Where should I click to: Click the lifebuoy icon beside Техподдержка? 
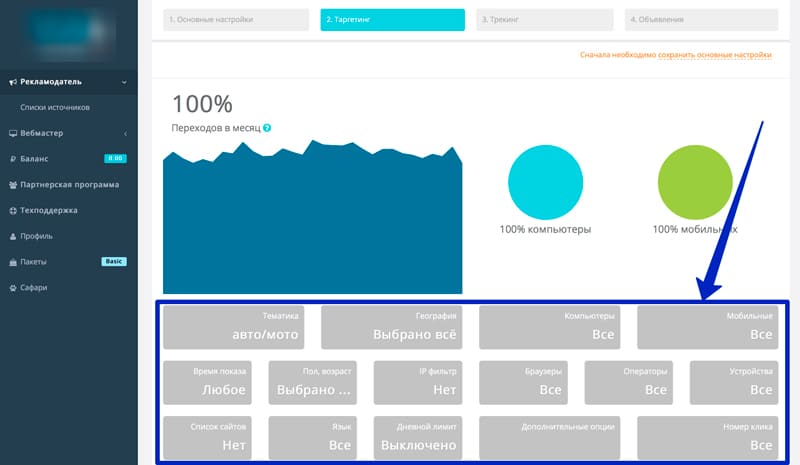[12, 211]
